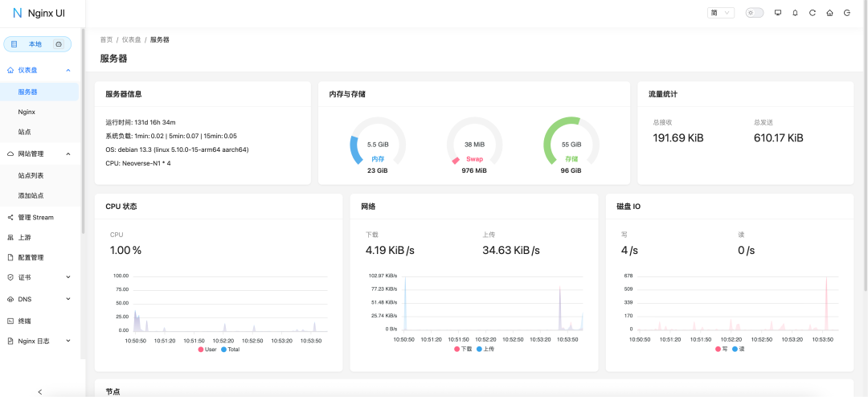Click the notification bell icon
The image size is (868, 397).
click(x=795, y=13)
